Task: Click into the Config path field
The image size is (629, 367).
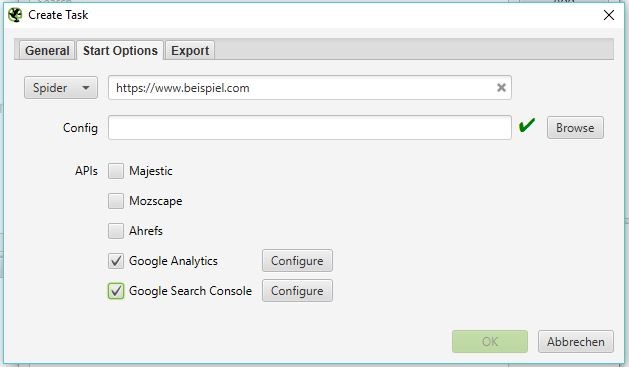Action: click(310, 128)
